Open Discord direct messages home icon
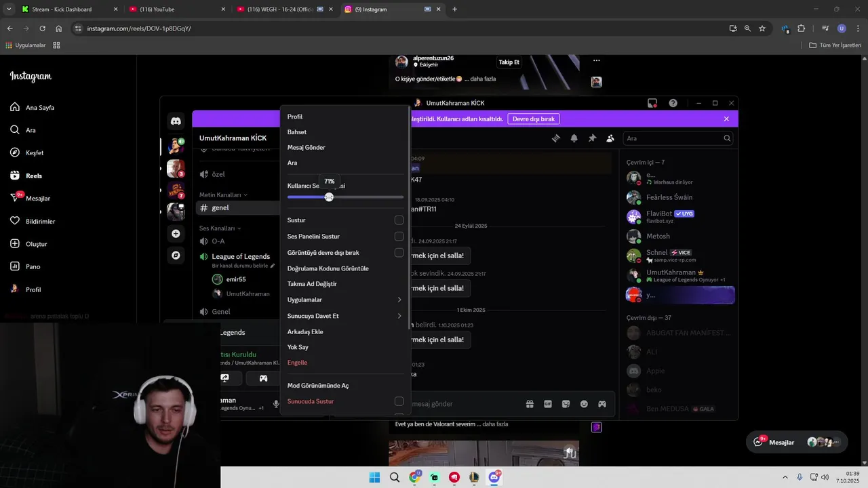Viewport: 868px width, 488px height. [x=176, y=121]
